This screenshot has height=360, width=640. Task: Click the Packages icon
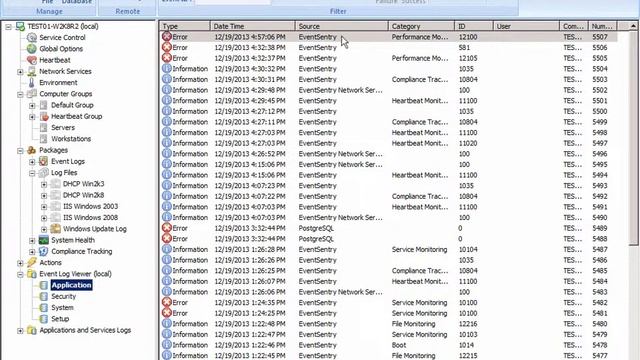(x=31, y=150)
